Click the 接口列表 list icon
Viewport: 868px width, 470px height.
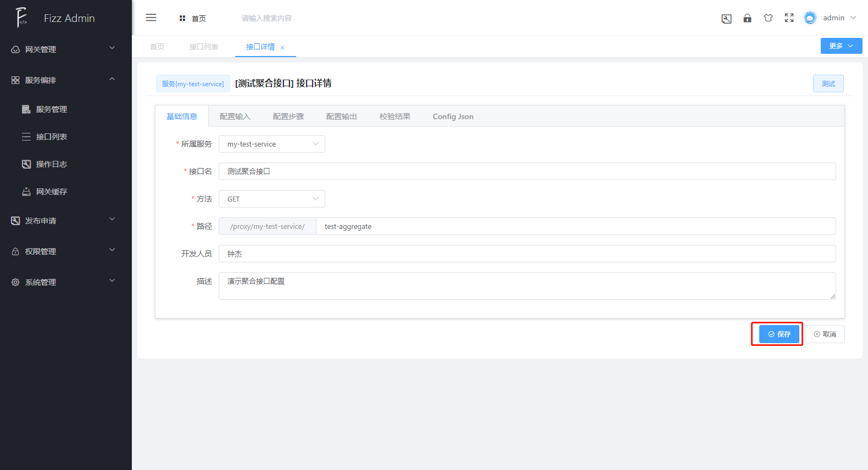pos(26,137)
